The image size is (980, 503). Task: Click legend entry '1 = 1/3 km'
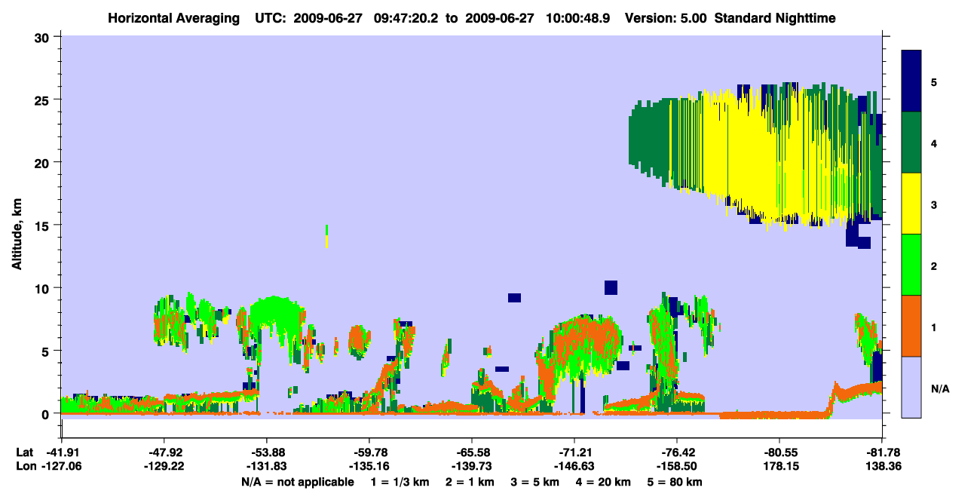tap(400, 481)
